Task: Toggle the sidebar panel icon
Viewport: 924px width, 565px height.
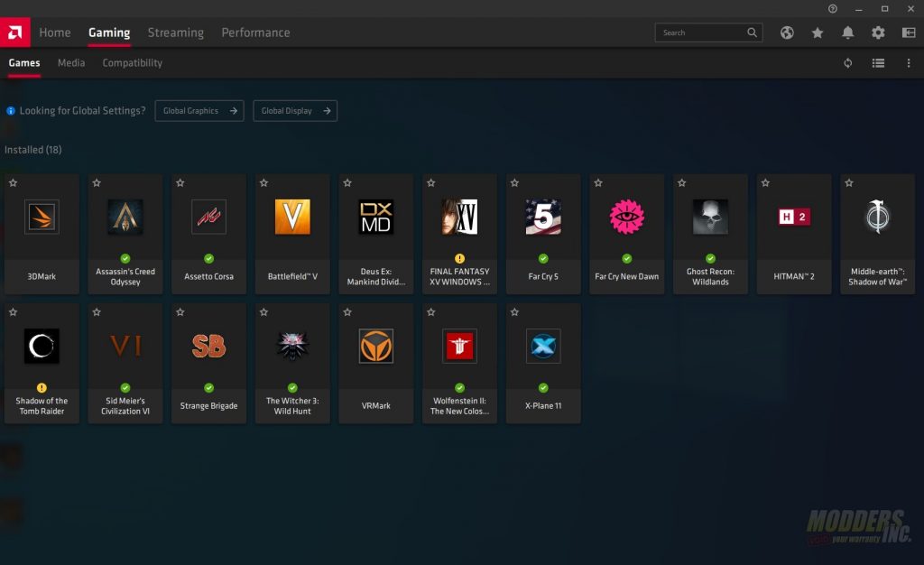Action: pyautogui.click(x=909, y=33)
